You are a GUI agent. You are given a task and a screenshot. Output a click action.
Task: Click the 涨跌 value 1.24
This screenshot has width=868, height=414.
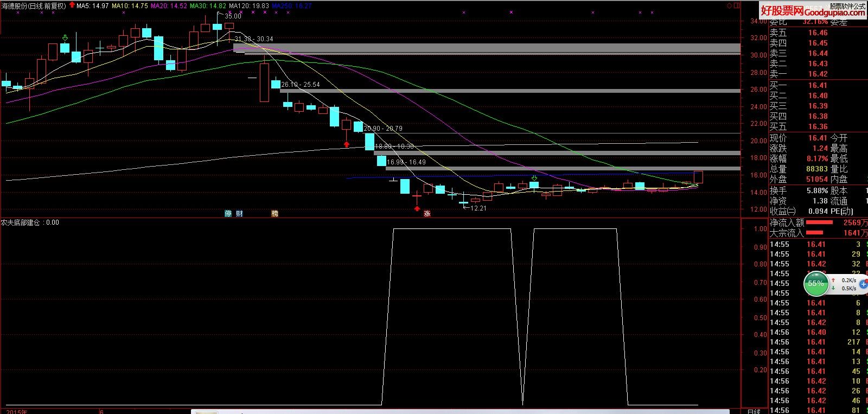820,148
